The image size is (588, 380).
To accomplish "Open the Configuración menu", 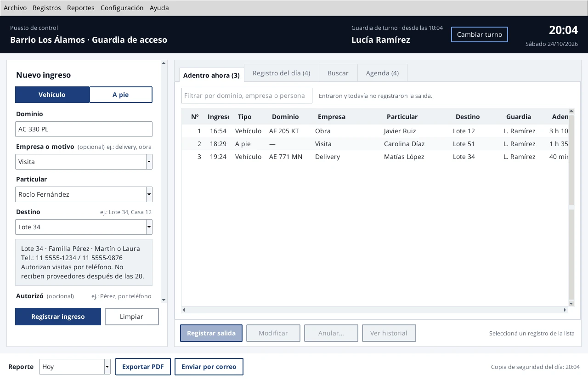I will [x=122, y=8].
